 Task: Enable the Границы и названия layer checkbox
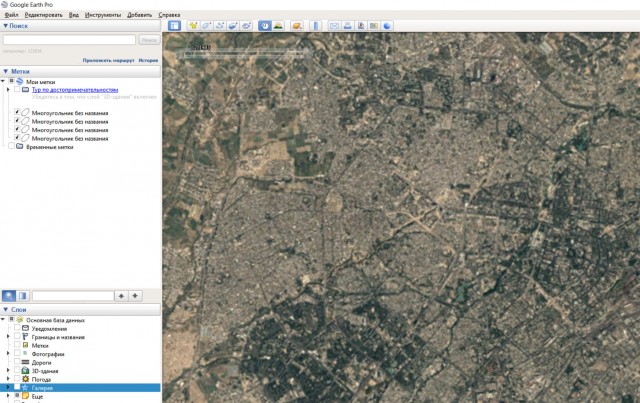(17, 336)
